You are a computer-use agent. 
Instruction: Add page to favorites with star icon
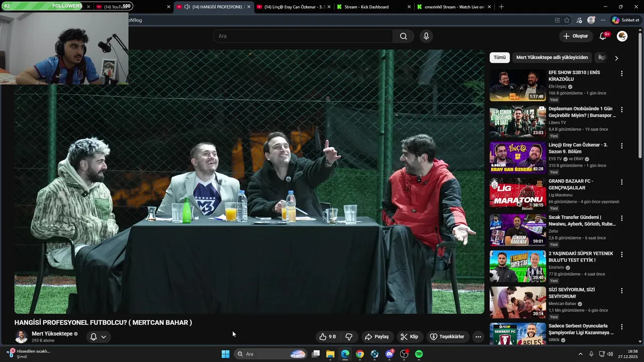pos(567,20)
